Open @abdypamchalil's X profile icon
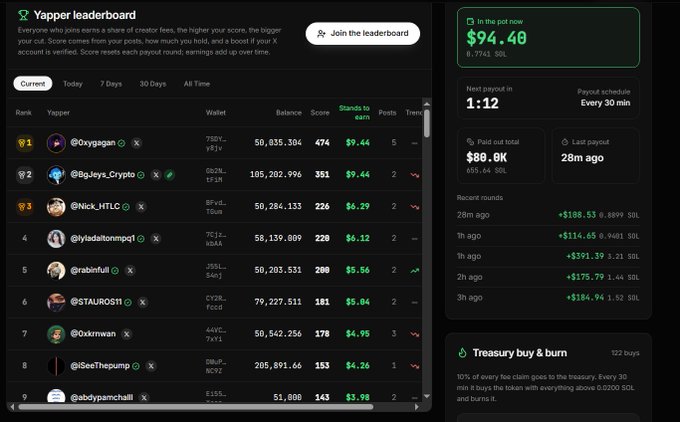Image resolution: width=680 pixels, height=422 pixels. 144,397
